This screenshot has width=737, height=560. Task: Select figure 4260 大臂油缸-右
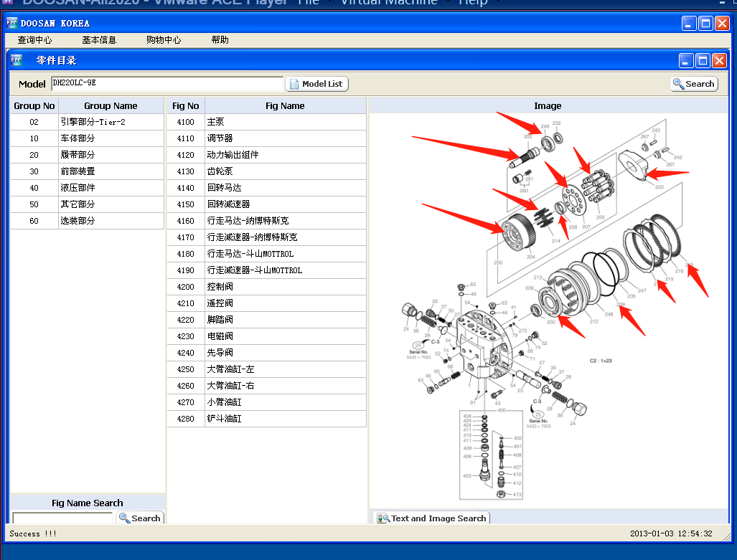pyautogui.click(x=266, y=386)
